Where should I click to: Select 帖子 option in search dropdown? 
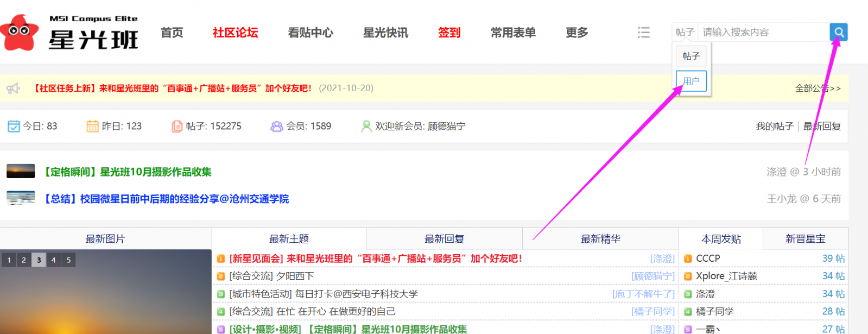point(691,56)
